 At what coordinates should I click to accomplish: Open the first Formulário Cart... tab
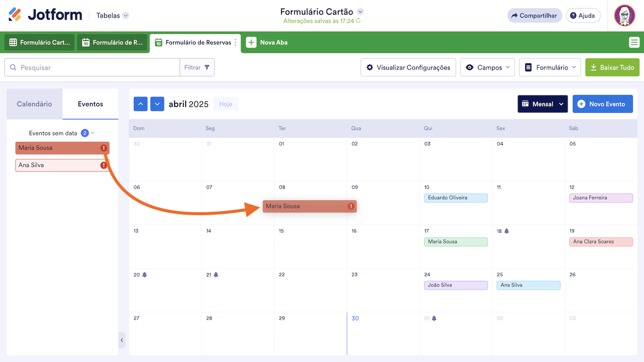point(39,43)
